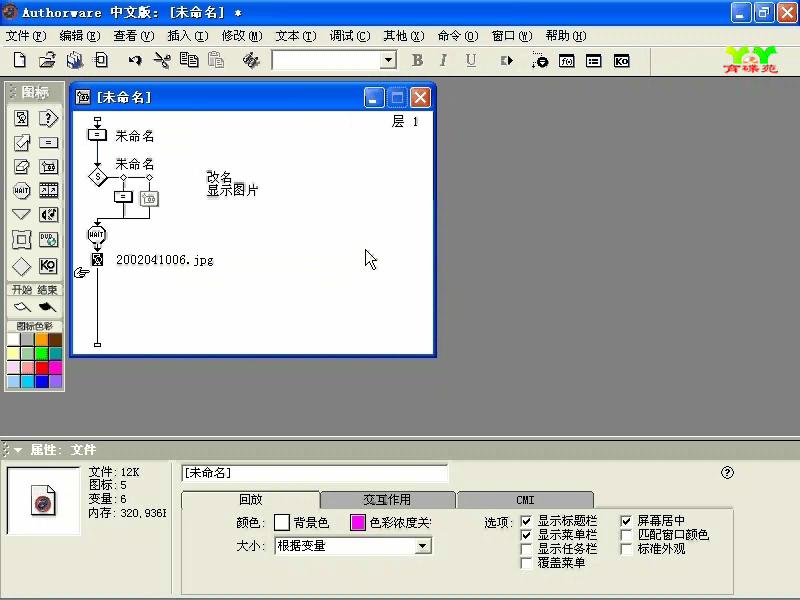Toggle the 显示菜单栏 checkbox
800x600 pixels.
tap(526, 535)
